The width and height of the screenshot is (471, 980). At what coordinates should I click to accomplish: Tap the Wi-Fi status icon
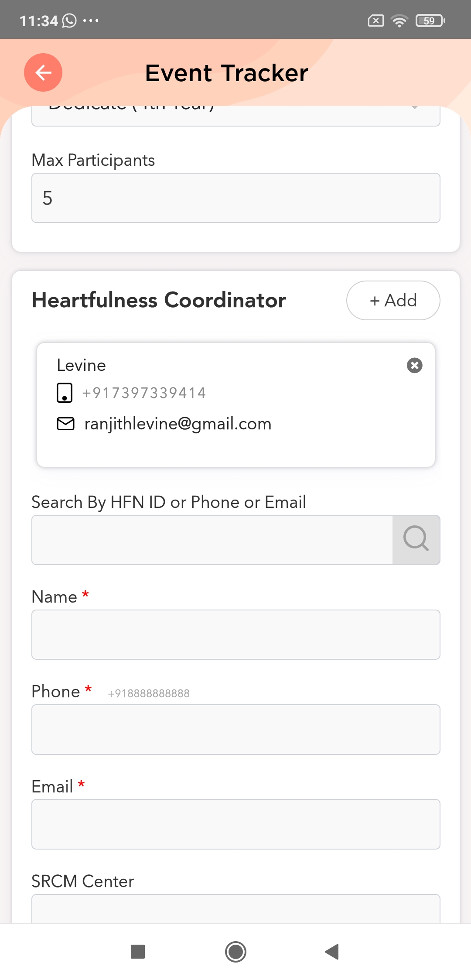pos(399,21)
